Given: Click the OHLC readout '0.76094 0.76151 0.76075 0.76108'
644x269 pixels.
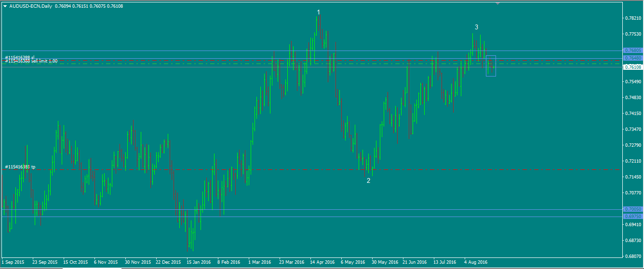Looking at the screenshot, I should (89, 6).
